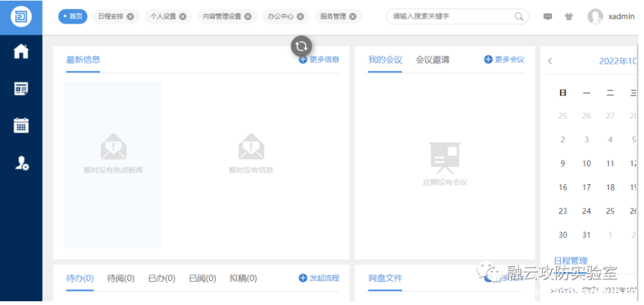
Task: Close the 个人设置 tab
Action: 183,17
